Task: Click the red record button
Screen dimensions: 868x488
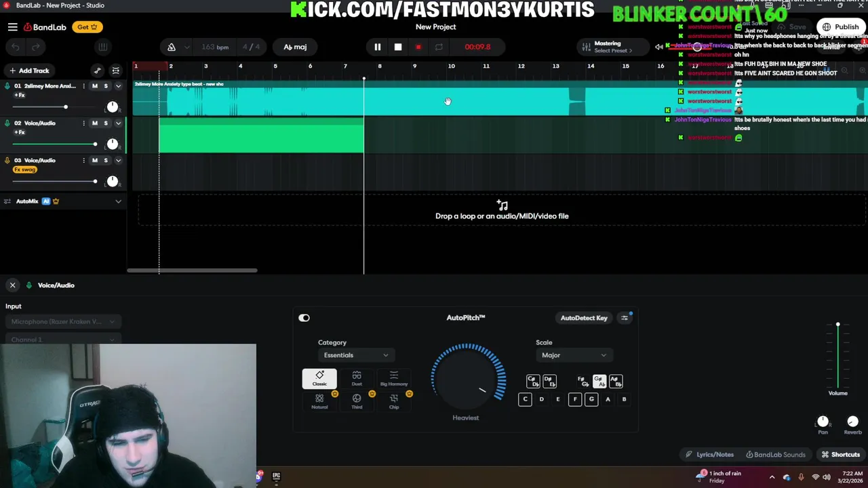Action: [418, 47]
